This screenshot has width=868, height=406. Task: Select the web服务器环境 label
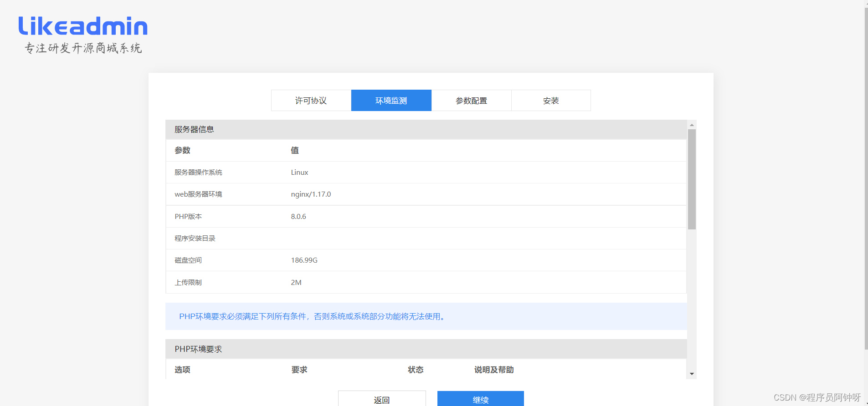[x=198, y=194]
